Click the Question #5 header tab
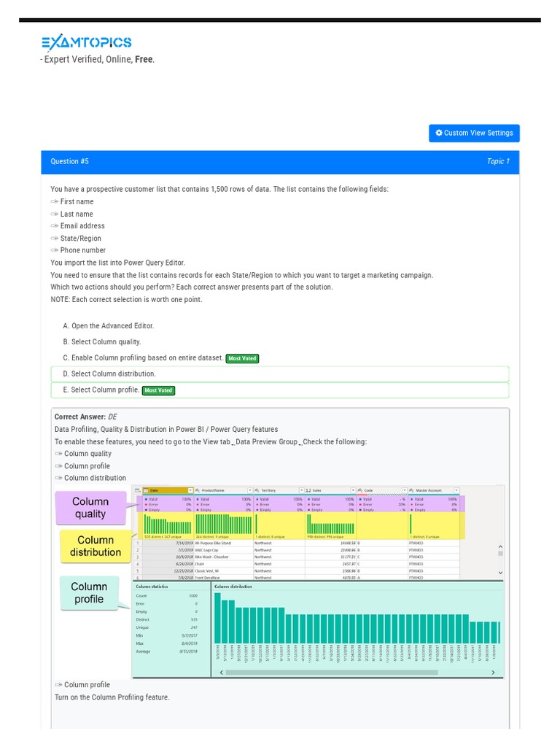 (69, 161)
